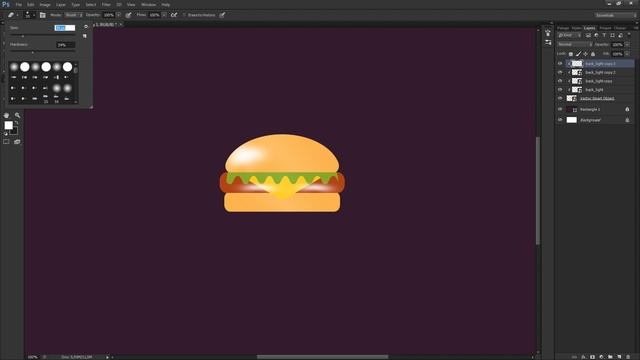This screenshot has width=640, height=360.
Task: Open the layer Opacity dropdown arrow
Action: click(x=627, y=44)
